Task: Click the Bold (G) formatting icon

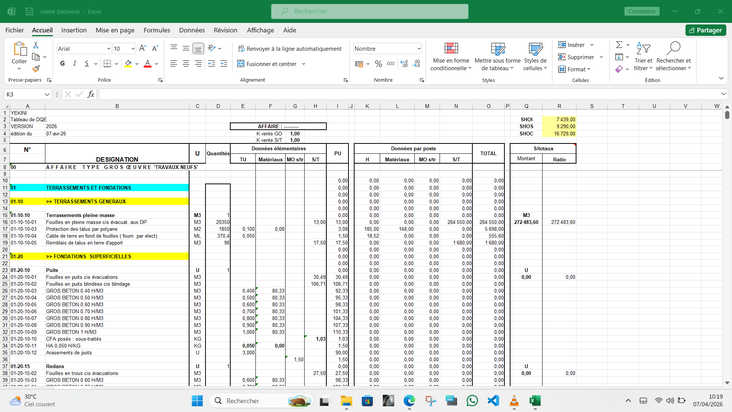Action: coord(62,64)
